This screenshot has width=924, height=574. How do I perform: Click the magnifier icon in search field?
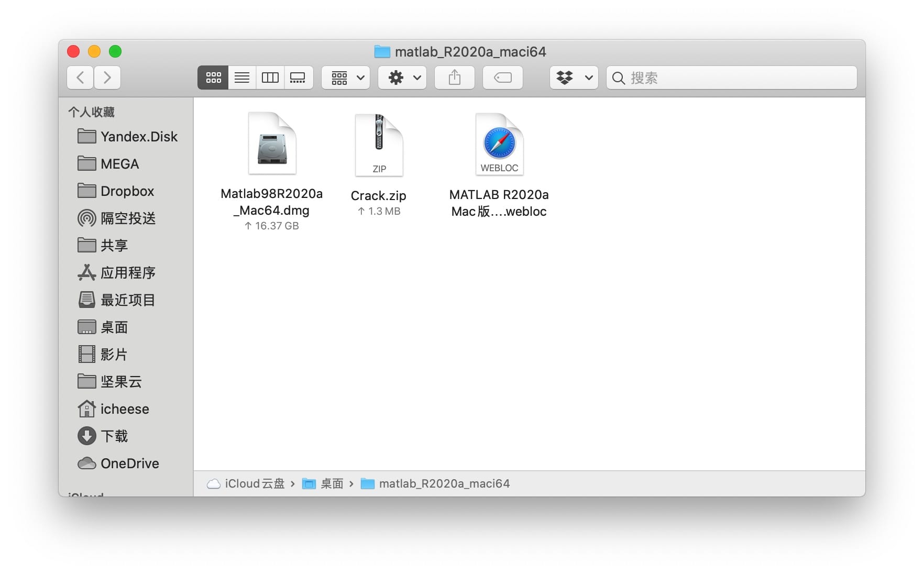pos(619,78)
